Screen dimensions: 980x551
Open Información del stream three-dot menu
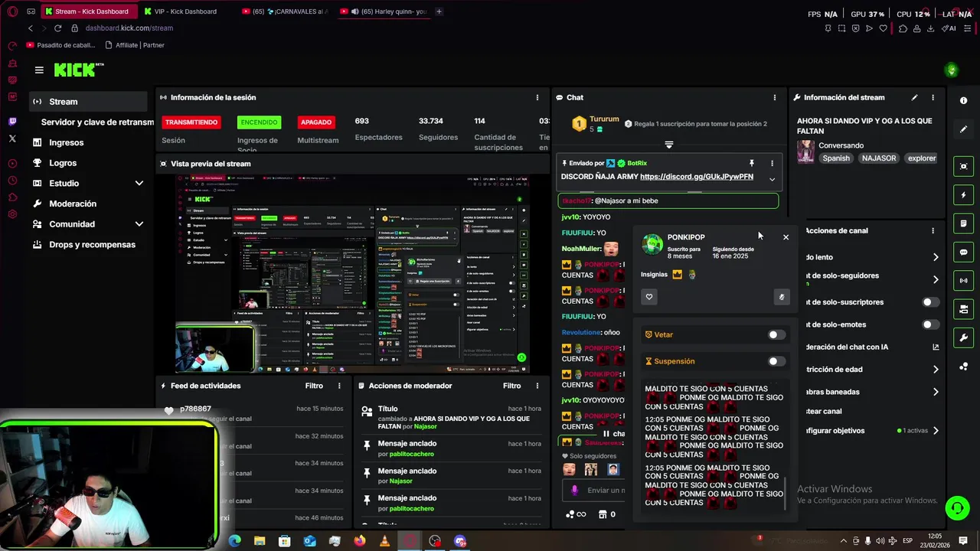933,97
